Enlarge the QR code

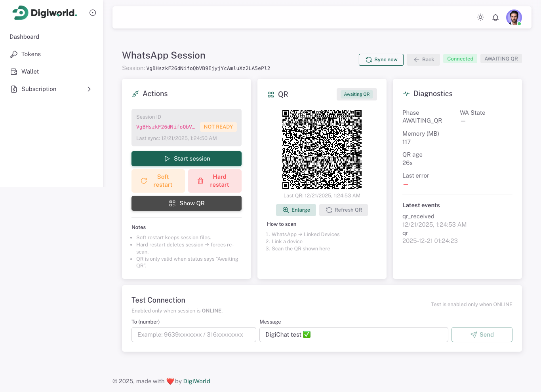[x=296, y=210]
